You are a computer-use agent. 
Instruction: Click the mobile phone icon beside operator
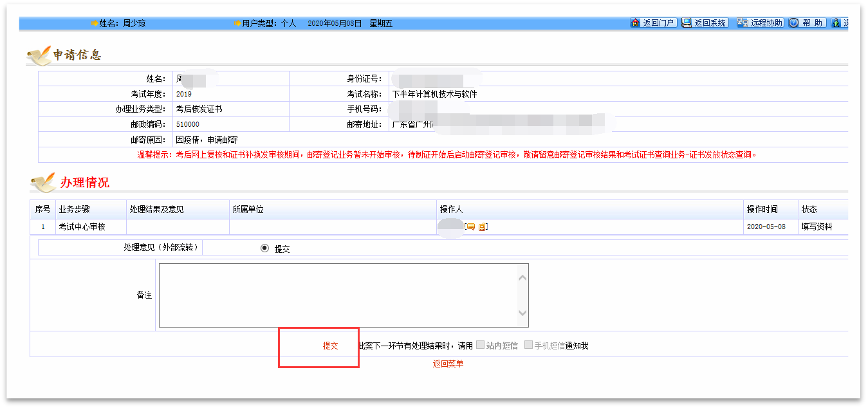[483, 227]
